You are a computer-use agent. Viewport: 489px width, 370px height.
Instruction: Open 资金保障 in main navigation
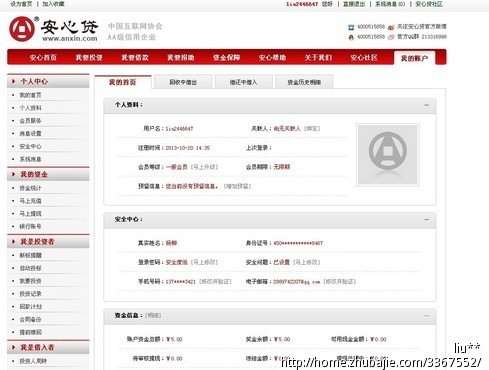coord(226,58)
